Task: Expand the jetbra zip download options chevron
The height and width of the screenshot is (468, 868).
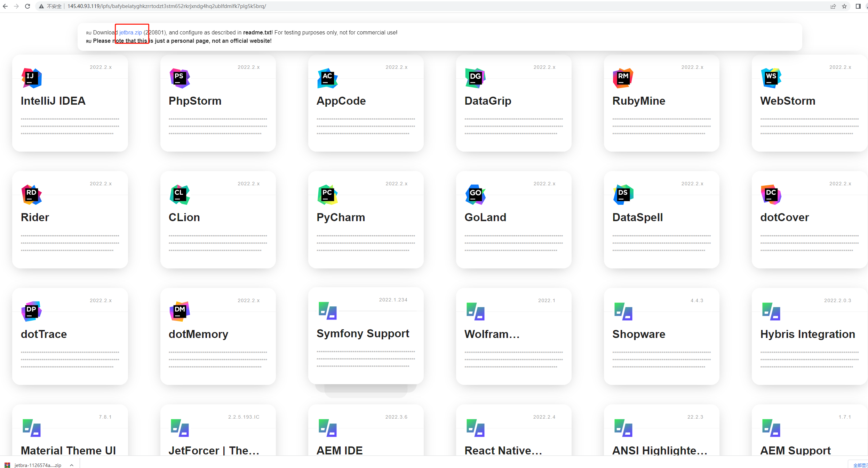Action: (72, 465)
